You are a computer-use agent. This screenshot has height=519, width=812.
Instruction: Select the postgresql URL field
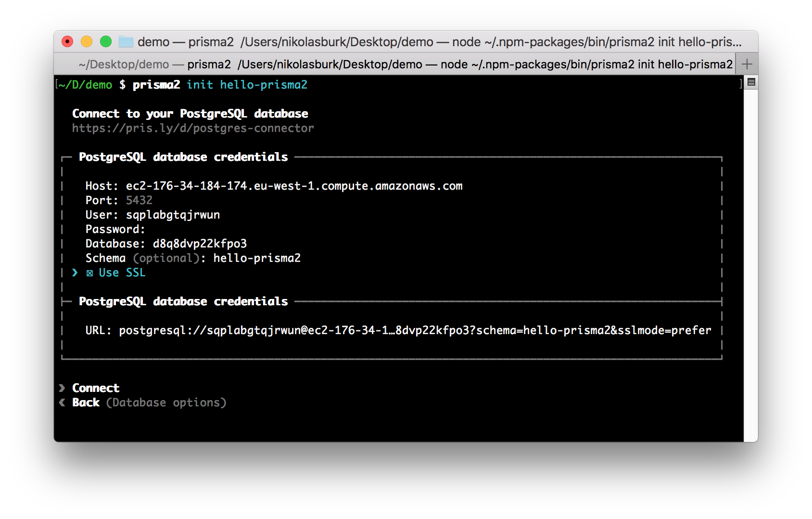coord(415,330)
